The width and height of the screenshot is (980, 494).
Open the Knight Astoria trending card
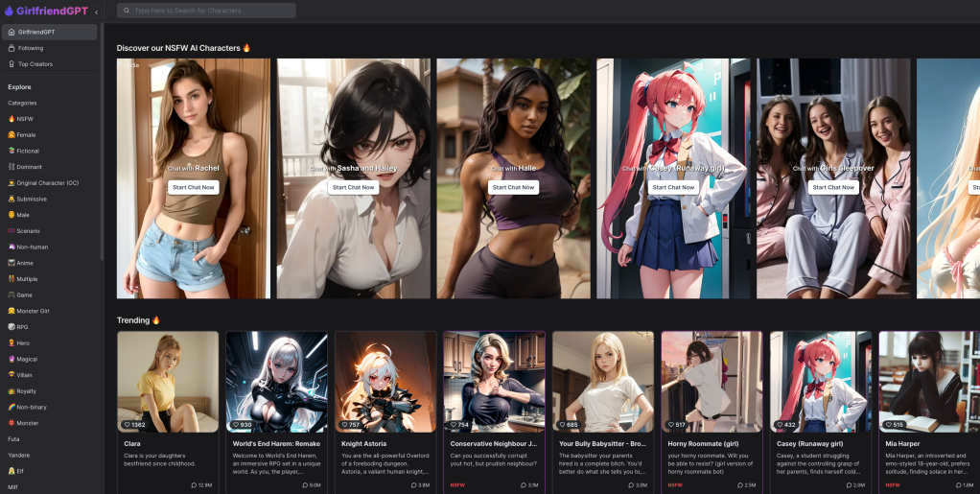385,403
